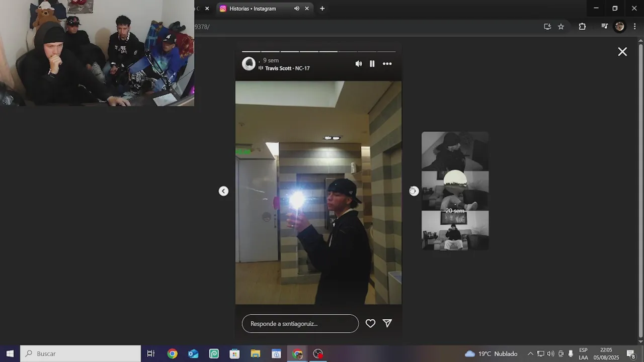Click the '9 sem' story timestamp
The image size is (644, 362).
(x=271, y=60)
